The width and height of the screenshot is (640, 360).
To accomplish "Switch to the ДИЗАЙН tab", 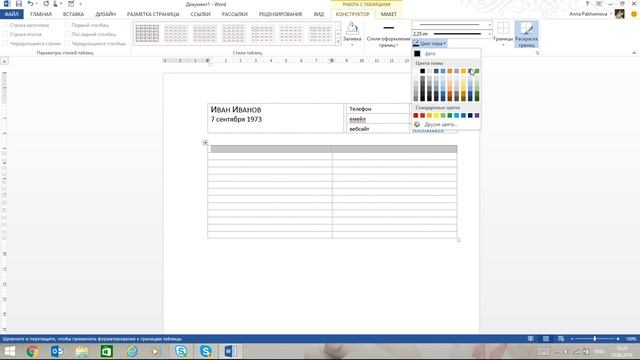I will (105, 14).
